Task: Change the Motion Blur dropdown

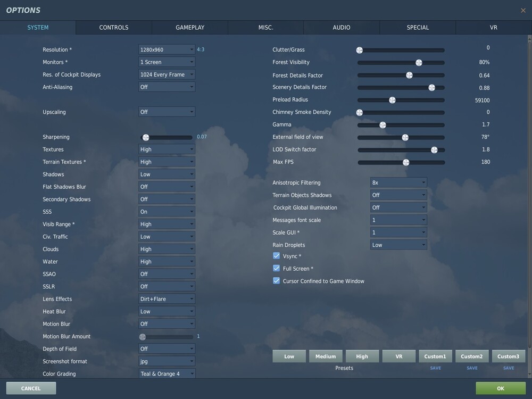Action: tap(167, 324)
